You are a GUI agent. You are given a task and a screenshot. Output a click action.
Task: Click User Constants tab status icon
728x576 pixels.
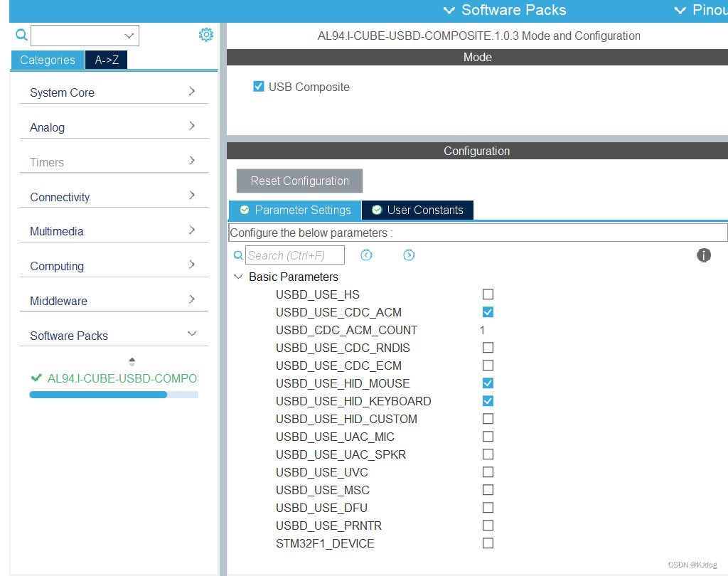click(x=377, y=210)
